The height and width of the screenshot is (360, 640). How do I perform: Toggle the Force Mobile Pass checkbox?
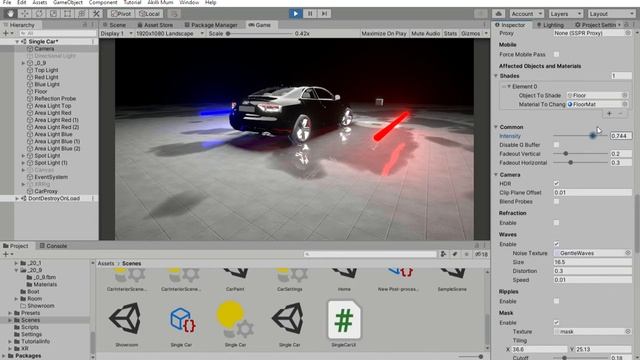coord(556,54)
